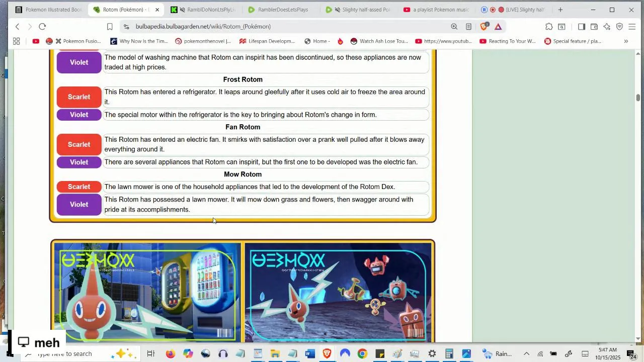Open the taskbar notification center icon

pos(631,354)
